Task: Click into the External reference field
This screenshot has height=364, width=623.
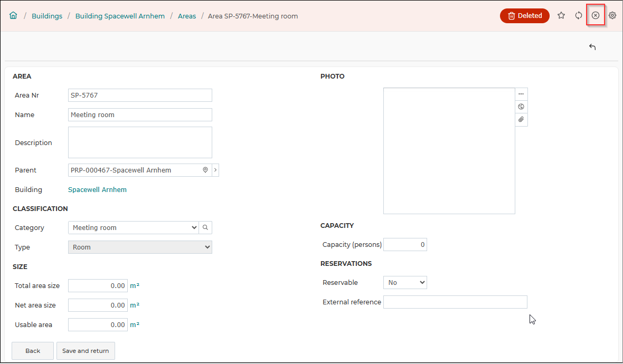Action: coord(455,302)
